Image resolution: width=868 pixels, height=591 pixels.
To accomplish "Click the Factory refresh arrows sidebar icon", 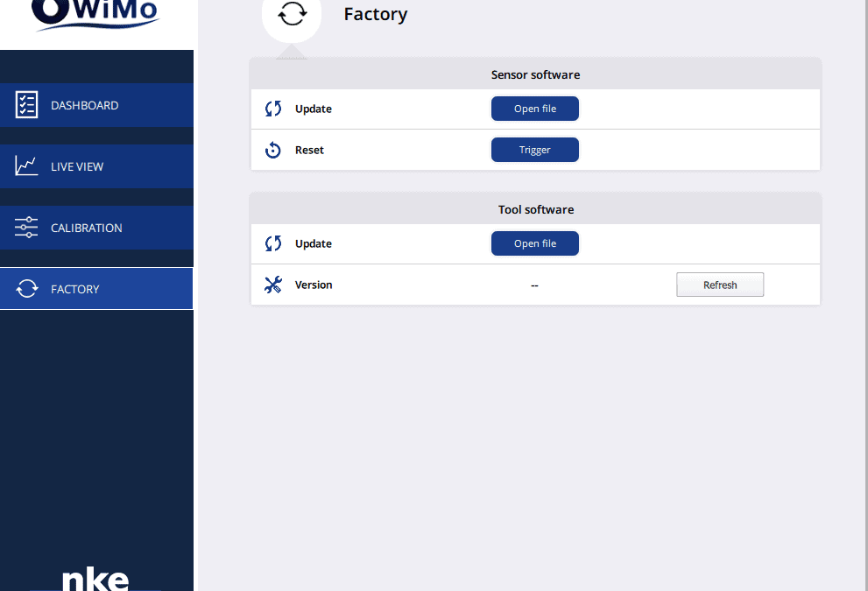I will pos(26,289).
